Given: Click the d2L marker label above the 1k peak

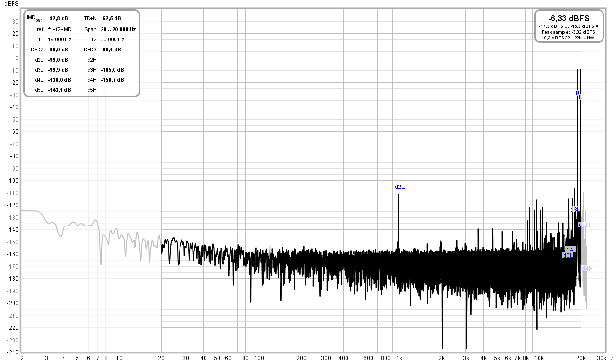Looking at the screenshot, I should tap(399, 187).
